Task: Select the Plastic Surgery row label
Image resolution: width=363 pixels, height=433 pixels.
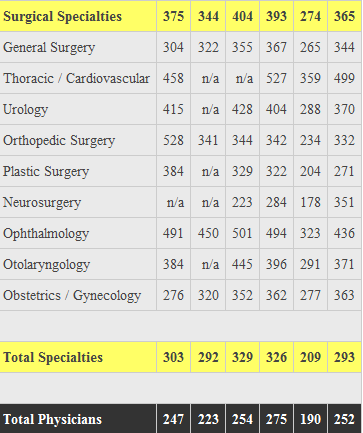Action: (46, 172)
